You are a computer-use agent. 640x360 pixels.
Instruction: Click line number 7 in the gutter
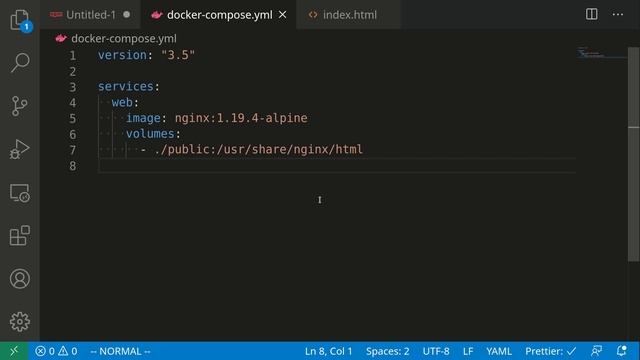point(72,150)
